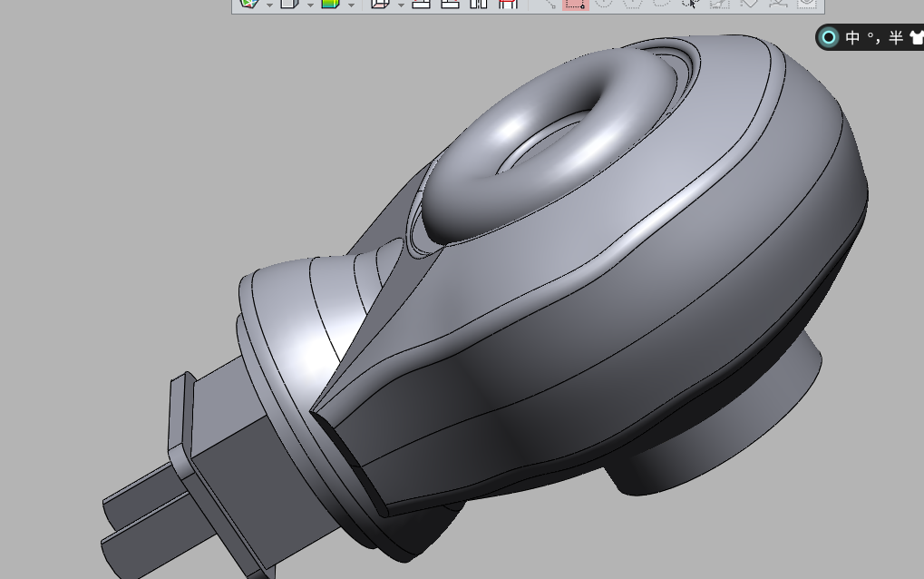Toggle the 中 Chinese input mode
The height and width of the screenshot is (579, 924).
(852, 38)
